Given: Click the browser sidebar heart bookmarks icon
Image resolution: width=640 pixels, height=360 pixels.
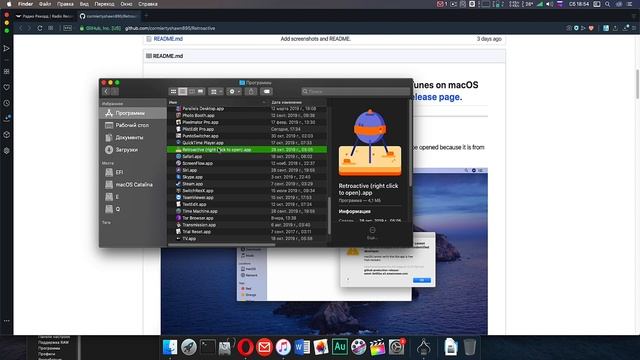Looking at the screenshot, I should tap(7, 87).
